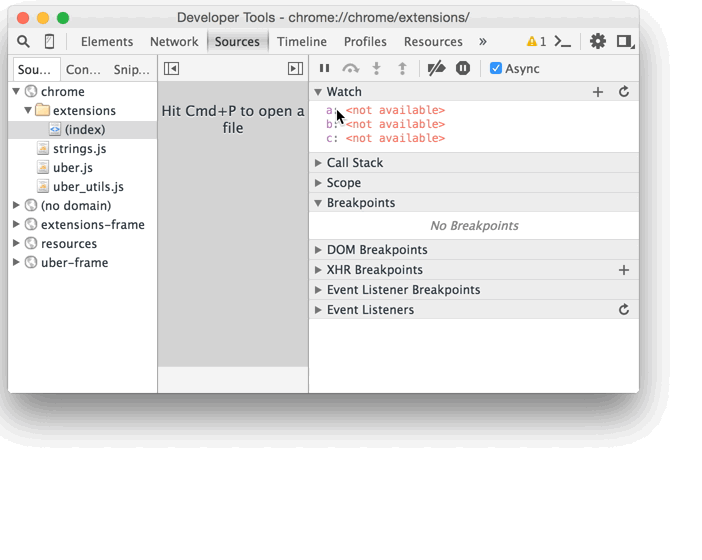This screenshot has width=702, height=560.
Task: Switch to the Network tab
Action: [174, 42]
